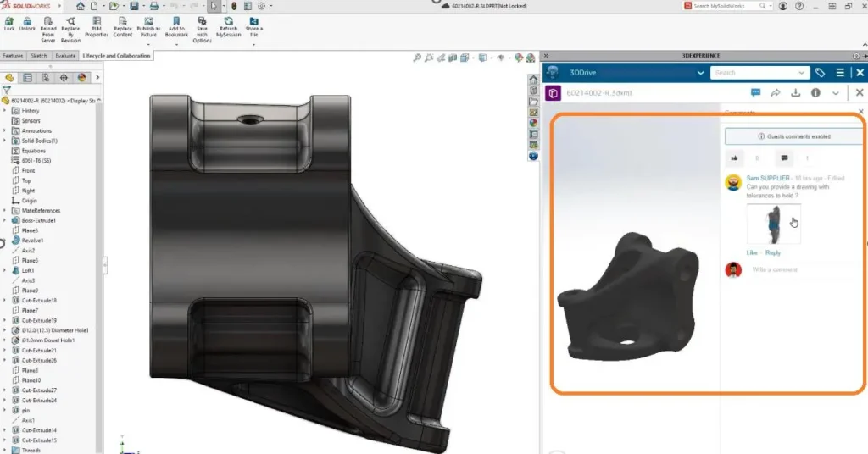This screenshot has height=454, width=868.
Task: Open PLM Properties
Action: [x=97, y=28]
